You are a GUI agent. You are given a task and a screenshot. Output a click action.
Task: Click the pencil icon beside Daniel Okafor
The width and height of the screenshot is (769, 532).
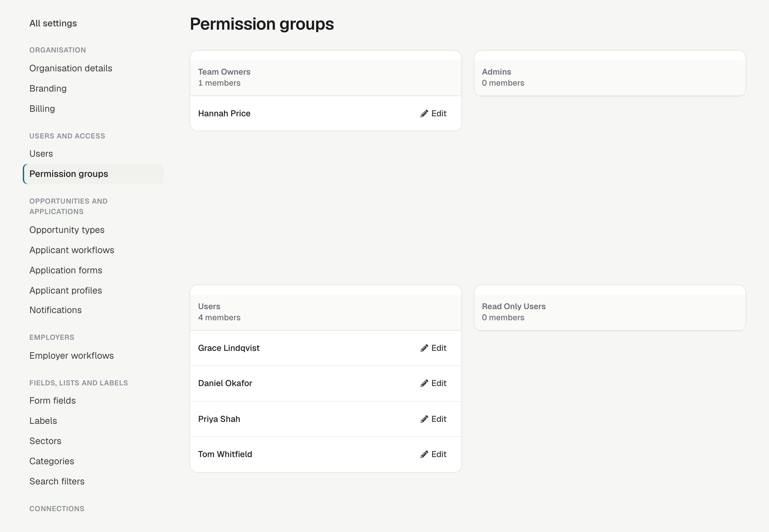pyautogui.click(x=424, y=383)
